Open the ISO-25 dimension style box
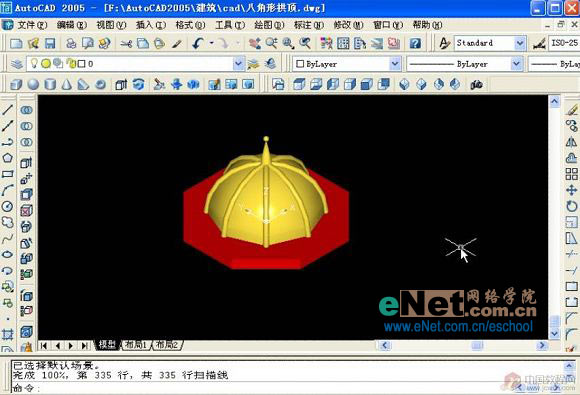 click(x=563, y=43)
